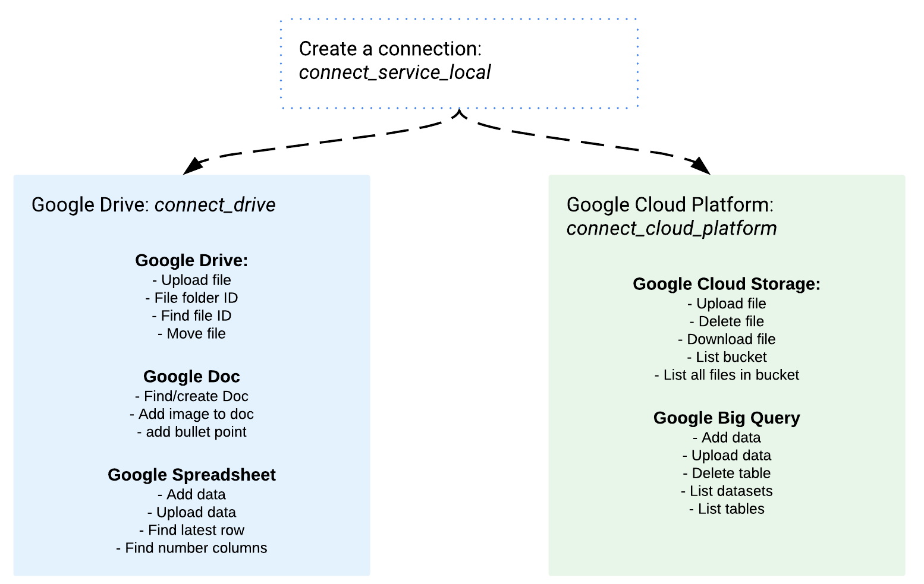Click the 'add bullet point' line

(191, 432)
